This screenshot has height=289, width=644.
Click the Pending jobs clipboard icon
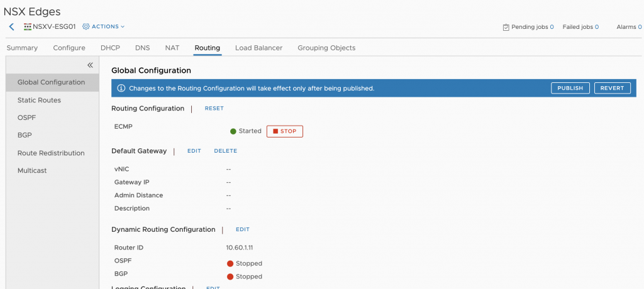pos(506,27)
